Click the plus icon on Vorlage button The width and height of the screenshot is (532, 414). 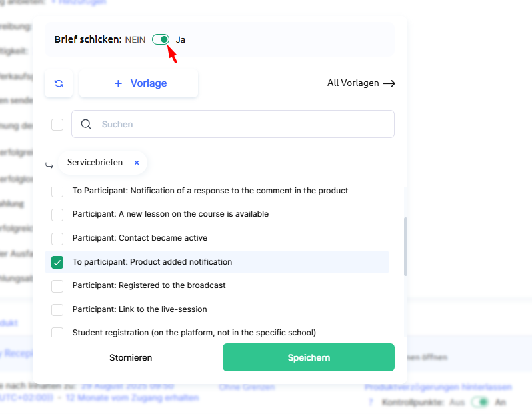[118, 83]
